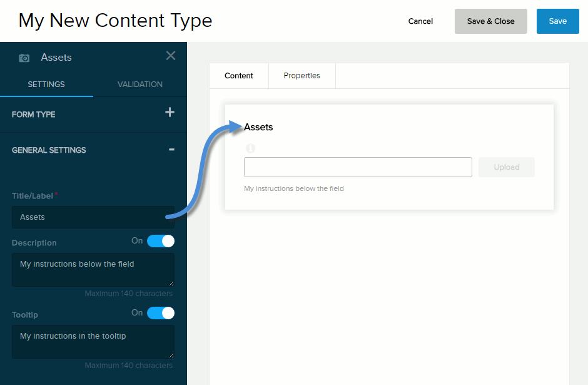The height and width of the screenshot is (385, 588).
Task: Collapse the General Settings section
Action: [171, 150]
